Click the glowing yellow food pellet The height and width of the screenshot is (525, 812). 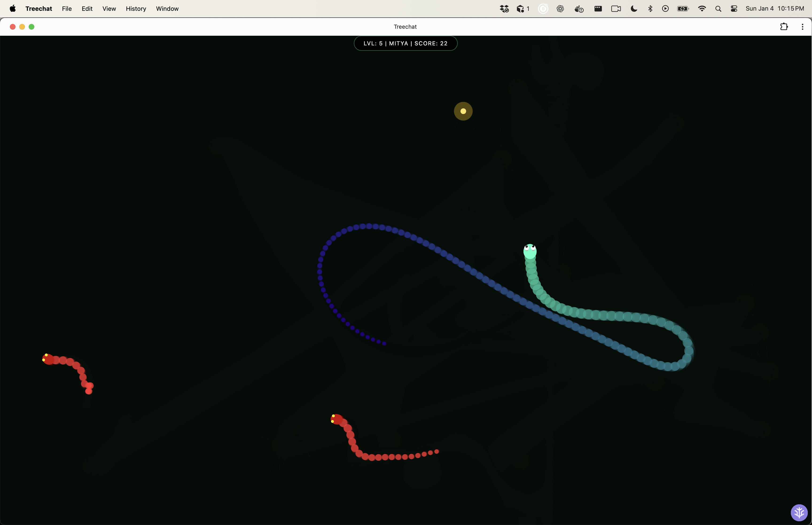coord(463,111)
